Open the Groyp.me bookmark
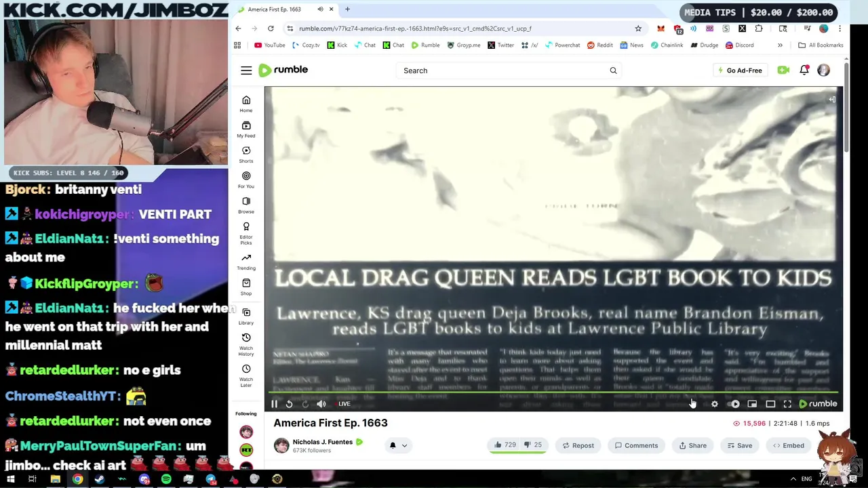868x488 pixels. pos(463,45)
